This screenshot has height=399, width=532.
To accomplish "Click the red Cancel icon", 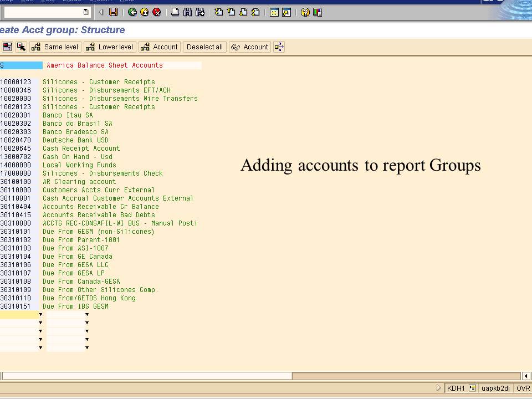I will click(x=157, y=12).
